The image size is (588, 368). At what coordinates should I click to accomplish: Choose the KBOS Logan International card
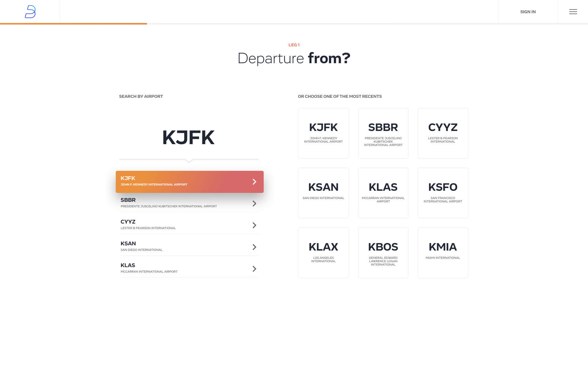[383, 253]
